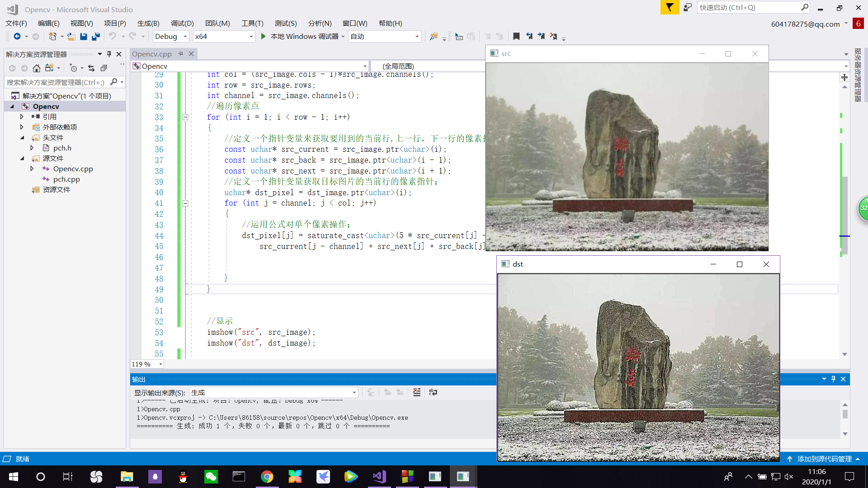Collapse the for loop at line 33
This screenshot has width=868, height=488.
click(185, 117)
